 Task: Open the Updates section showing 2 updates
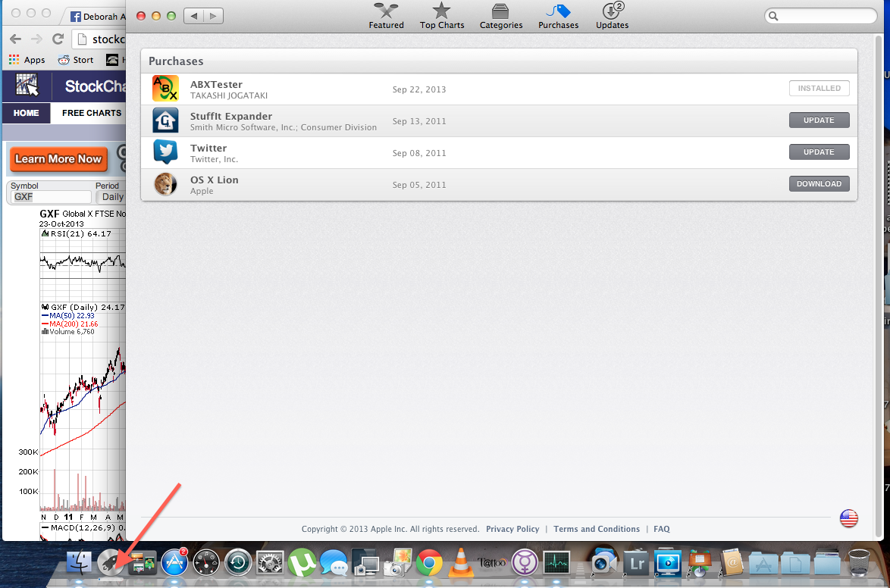(612, 16)
